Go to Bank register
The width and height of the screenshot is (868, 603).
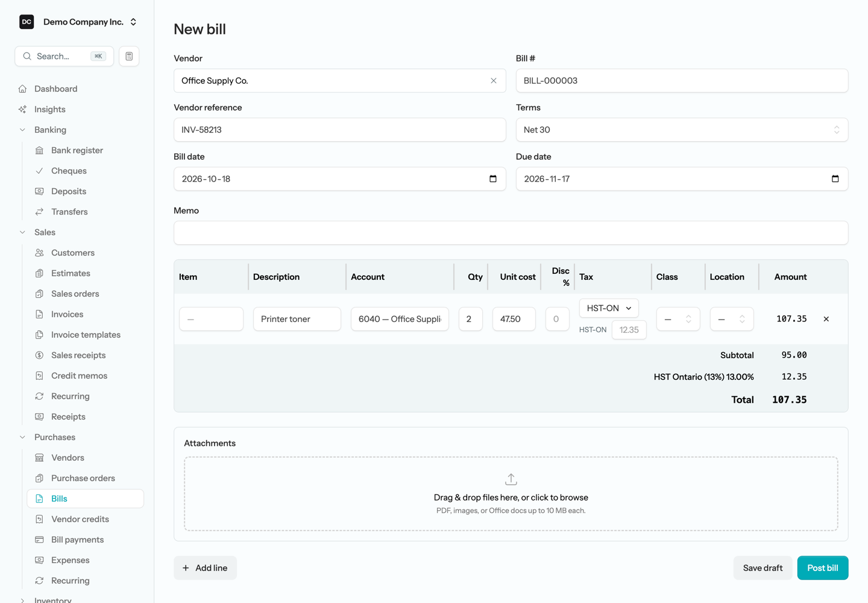click(x=86, y=150)
